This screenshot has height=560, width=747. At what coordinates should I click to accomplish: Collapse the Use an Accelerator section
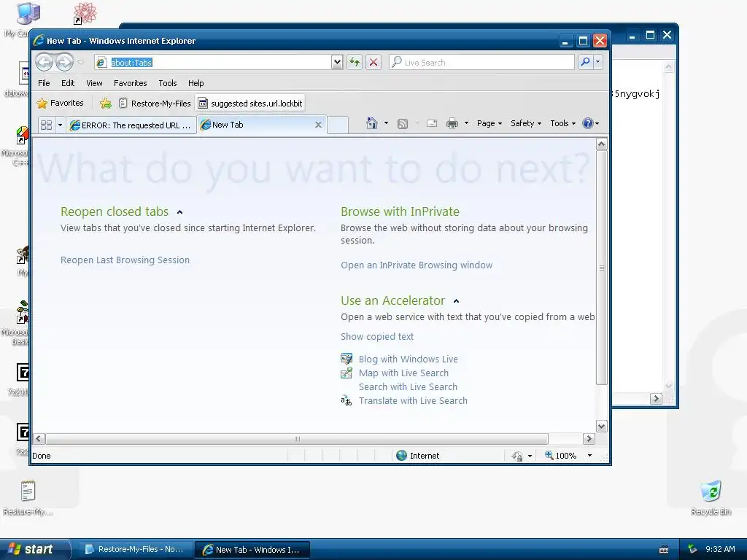click(456, 301)
